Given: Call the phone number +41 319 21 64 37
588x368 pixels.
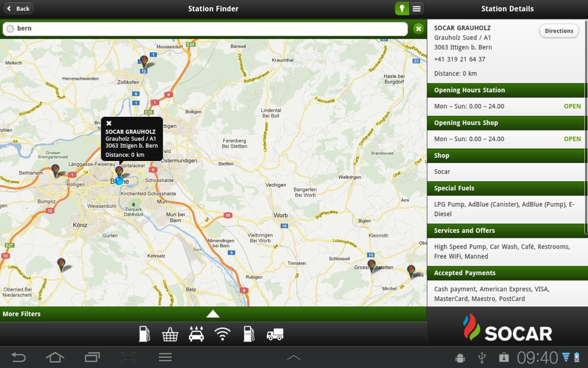Looking at the screenshot, I should (x=460, y=59).
